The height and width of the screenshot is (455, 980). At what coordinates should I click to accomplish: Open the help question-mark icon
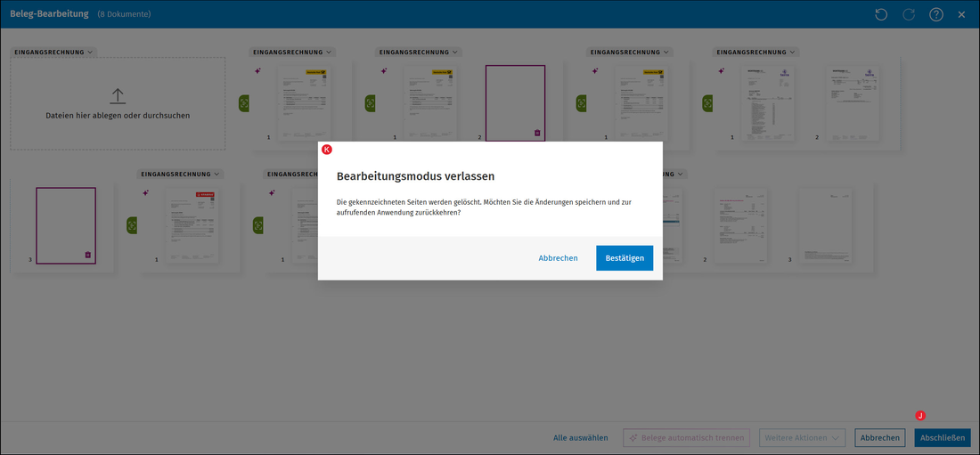point(935,14)
